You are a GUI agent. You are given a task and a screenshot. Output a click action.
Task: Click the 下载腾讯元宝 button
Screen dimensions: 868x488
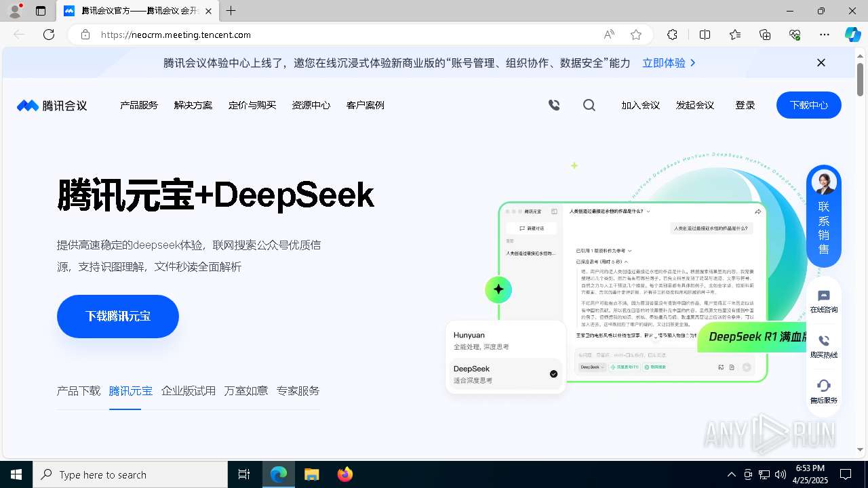[x=118, y=317]
